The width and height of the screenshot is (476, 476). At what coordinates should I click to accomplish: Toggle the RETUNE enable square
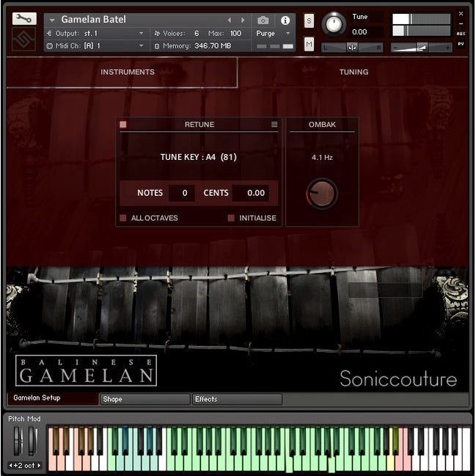coord(123,125)
